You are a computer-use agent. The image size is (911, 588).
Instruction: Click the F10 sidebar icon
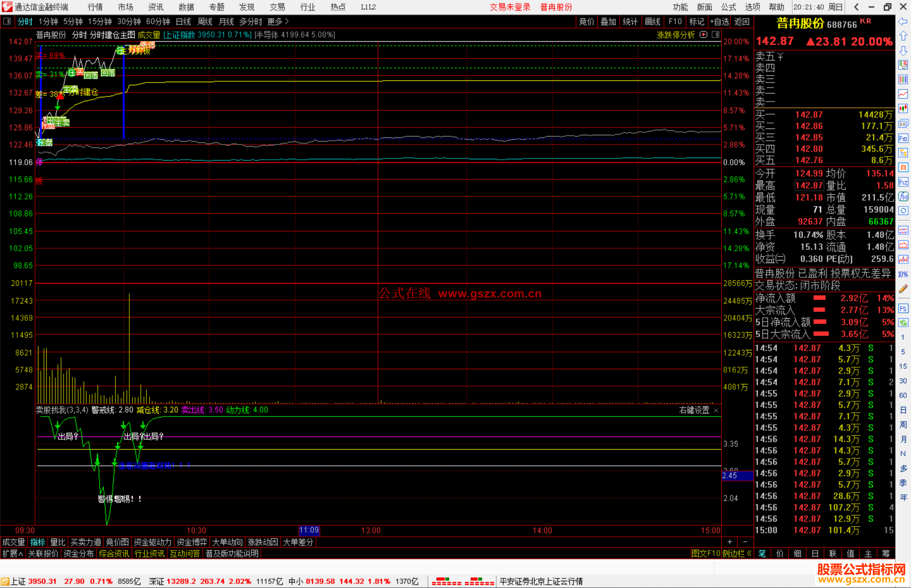click(x=903, y=138)
